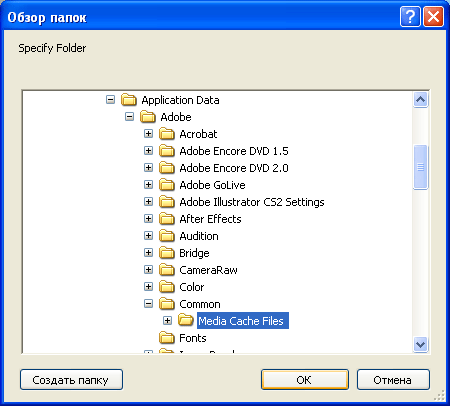Click the vertical scrollbar thumb
Screen dimensions: 450x406
pyautogui.click(x=421, y=167)
